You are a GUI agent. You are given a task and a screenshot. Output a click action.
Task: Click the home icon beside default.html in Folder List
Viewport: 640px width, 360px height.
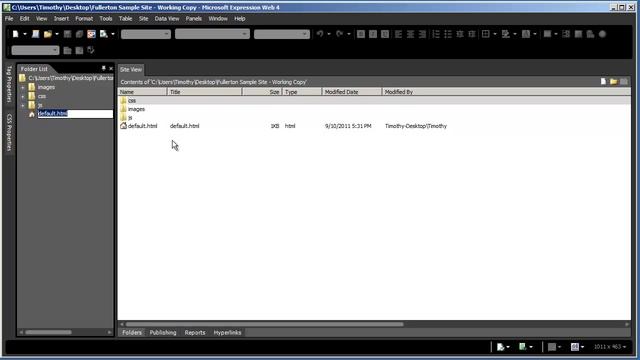pyautogui.click(x=31, y=114)
